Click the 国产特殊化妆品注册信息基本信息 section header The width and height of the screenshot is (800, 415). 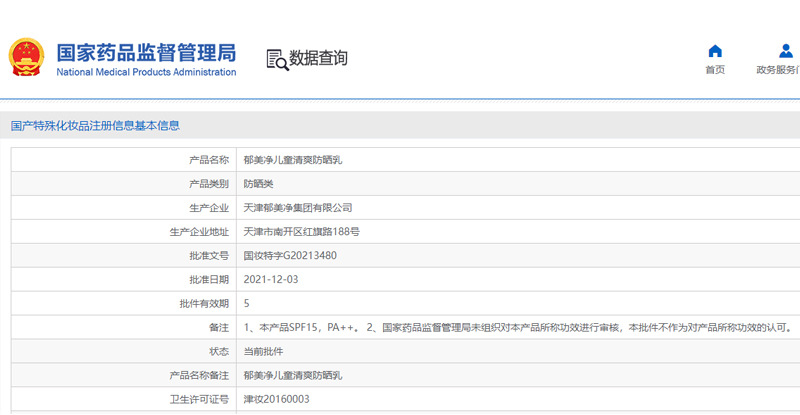pyautogui.click(x=95, y=126)
